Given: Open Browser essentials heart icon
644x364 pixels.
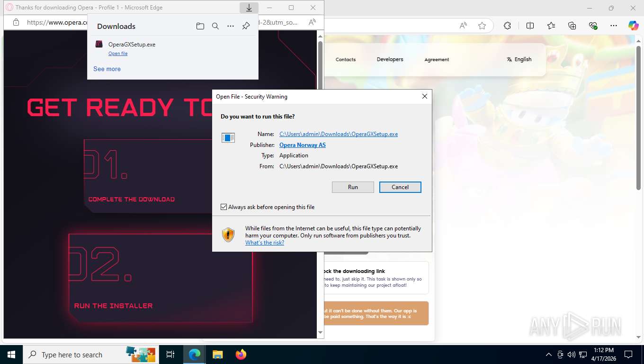Looking at the screenshot, I should (593, 26).
